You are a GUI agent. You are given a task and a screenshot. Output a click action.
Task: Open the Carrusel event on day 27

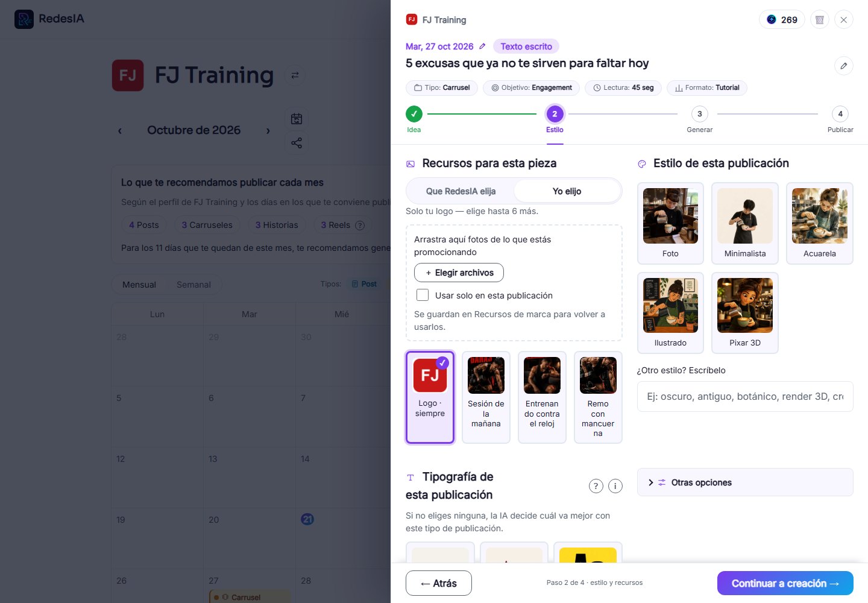tap(250, 597)
